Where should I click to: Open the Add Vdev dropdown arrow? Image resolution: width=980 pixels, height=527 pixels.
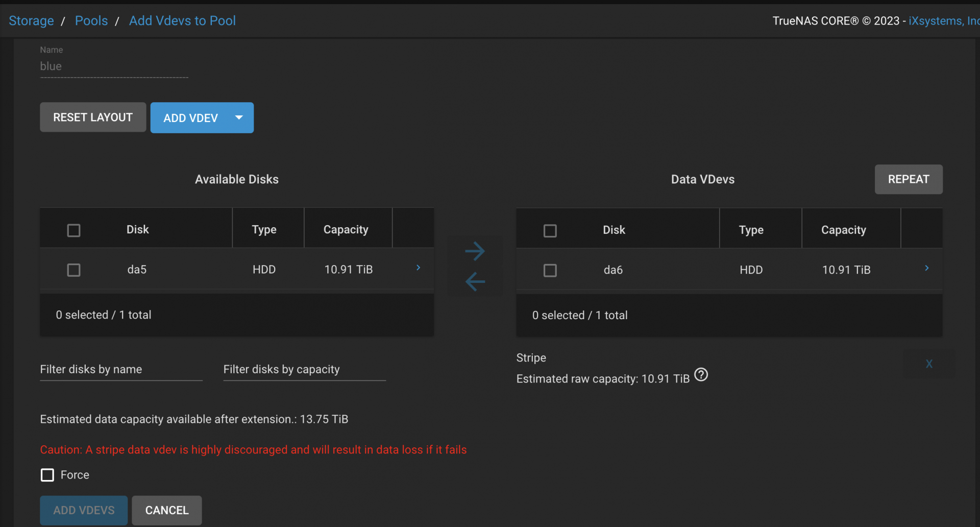(x=239, y=117)
